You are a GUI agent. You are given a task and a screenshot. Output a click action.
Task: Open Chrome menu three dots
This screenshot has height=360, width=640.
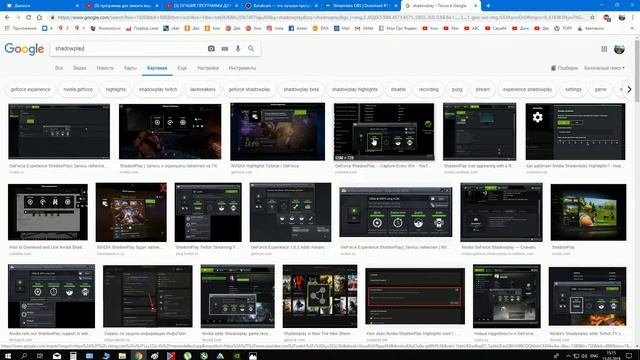pos(633,18)
